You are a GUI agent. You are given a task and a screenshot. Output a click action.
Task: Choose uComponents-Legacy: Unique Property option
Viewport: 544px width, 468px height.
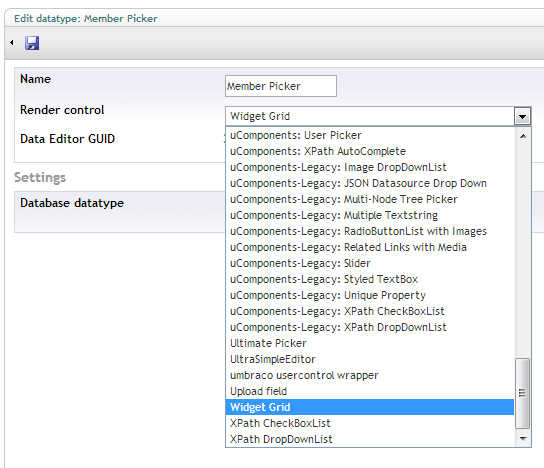tap(370, 295)
